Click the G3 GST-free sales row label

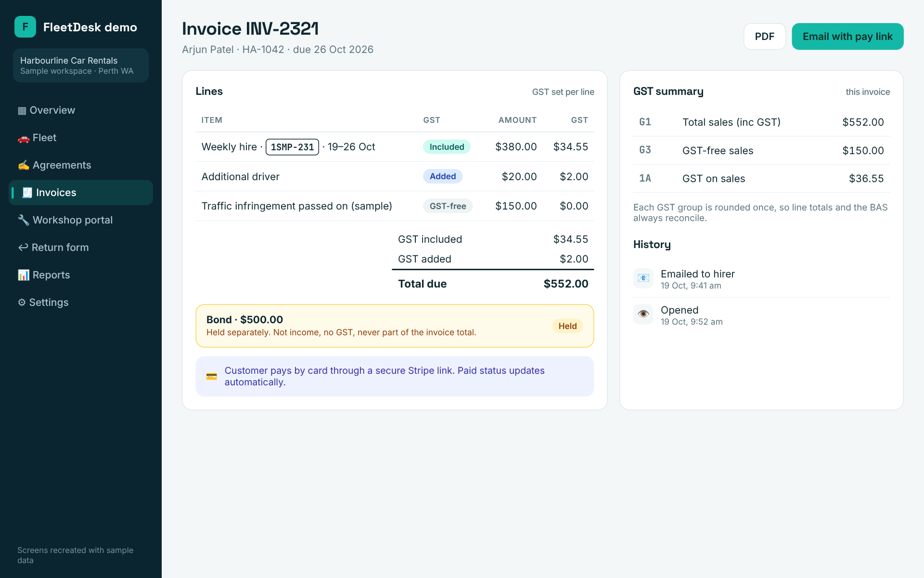pyautogui.click(x=718, y=151)
